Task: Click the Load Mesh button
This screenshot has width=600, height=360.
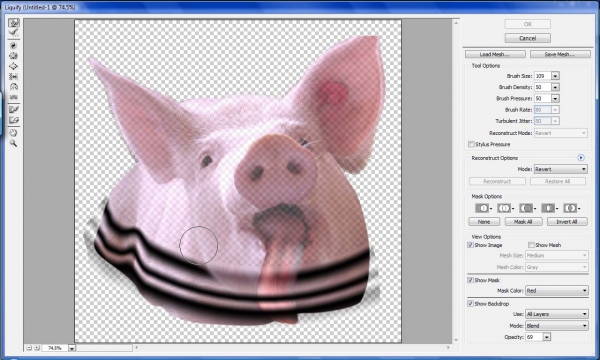Action: [x=495, y=54]
